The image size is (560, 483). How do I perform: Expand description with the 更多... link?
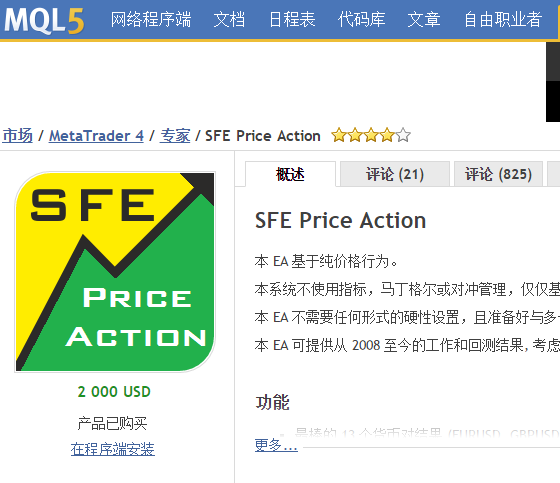(276, 445)
